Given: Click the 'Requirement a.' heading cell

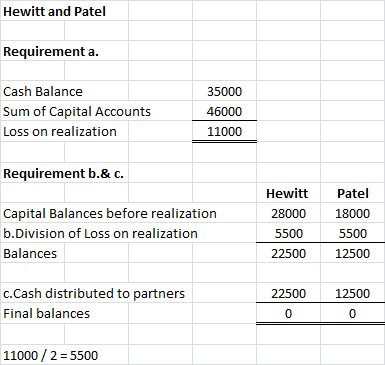Looking at the screenshot, I should tap(51, 52).
